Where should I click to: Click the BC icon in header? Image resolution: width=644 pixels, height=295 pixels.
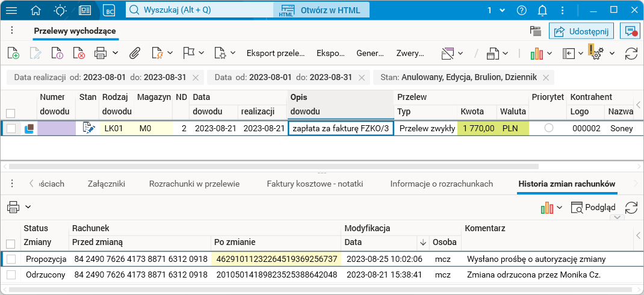point(109,10)
